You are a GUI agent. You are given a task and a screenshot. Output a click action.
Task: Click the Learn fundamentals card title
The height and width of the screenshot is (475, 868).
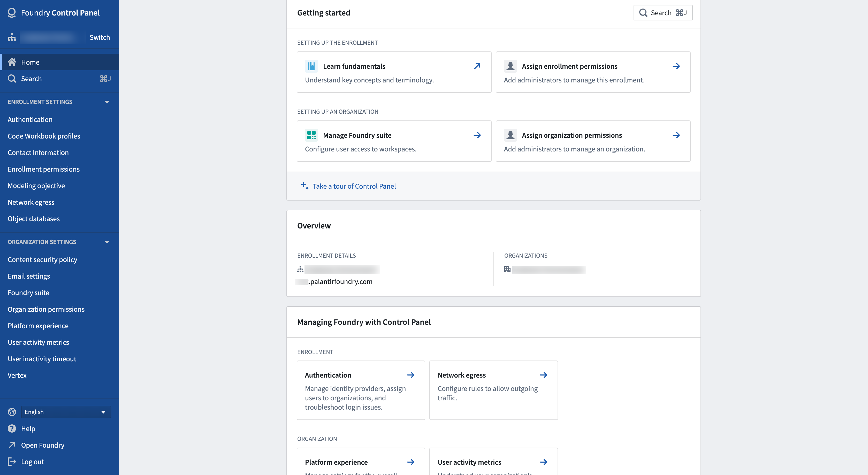tap(354, 66)
